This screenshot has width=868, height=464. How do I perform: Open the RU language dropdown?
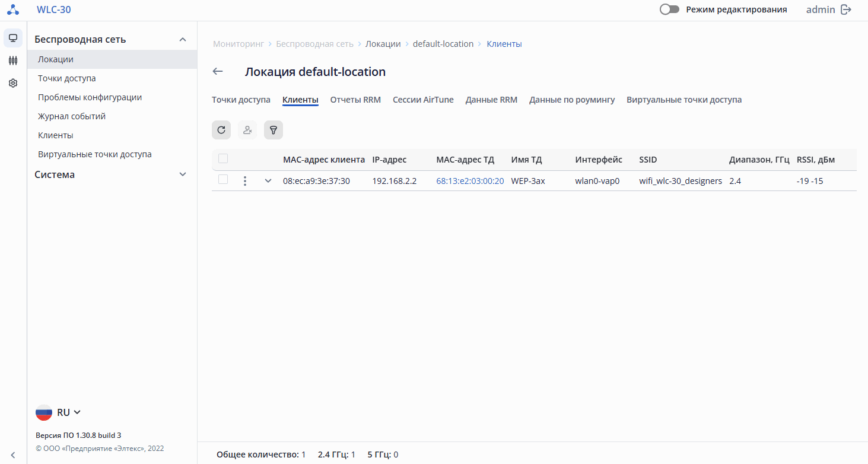click(x=69, y=412)
